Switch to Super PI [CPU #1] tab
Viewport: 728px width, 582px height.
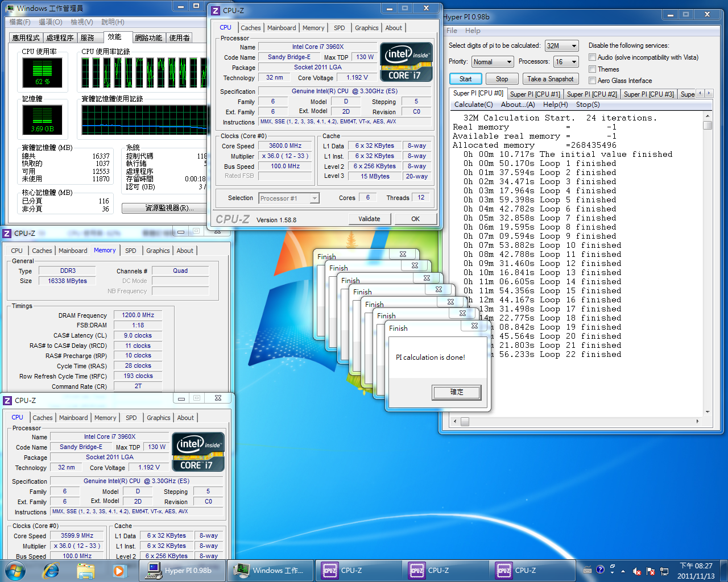(x=535, y=94)
